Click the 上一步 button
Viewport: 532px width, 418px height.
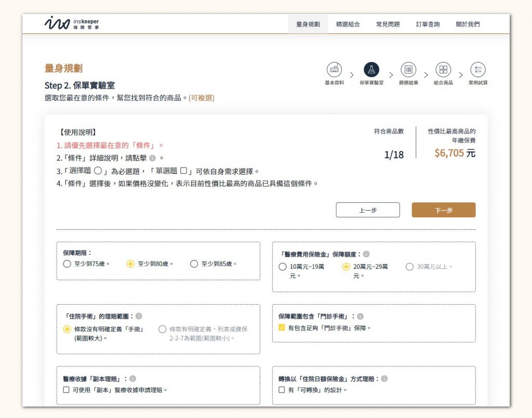coord(368,210)
